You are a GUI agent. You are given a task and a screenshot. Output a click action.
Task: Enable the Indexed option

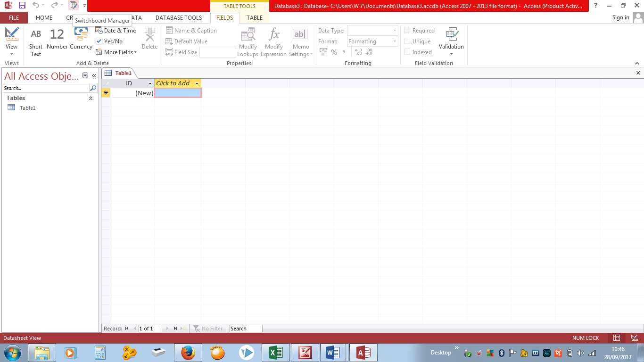click(407, 52)
